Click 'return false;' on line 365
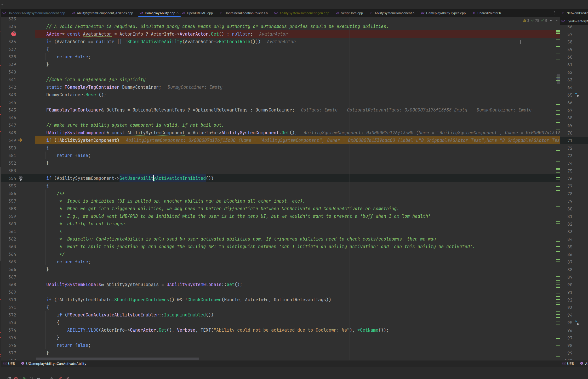This screenshot has height=379, width=588. 74,262
